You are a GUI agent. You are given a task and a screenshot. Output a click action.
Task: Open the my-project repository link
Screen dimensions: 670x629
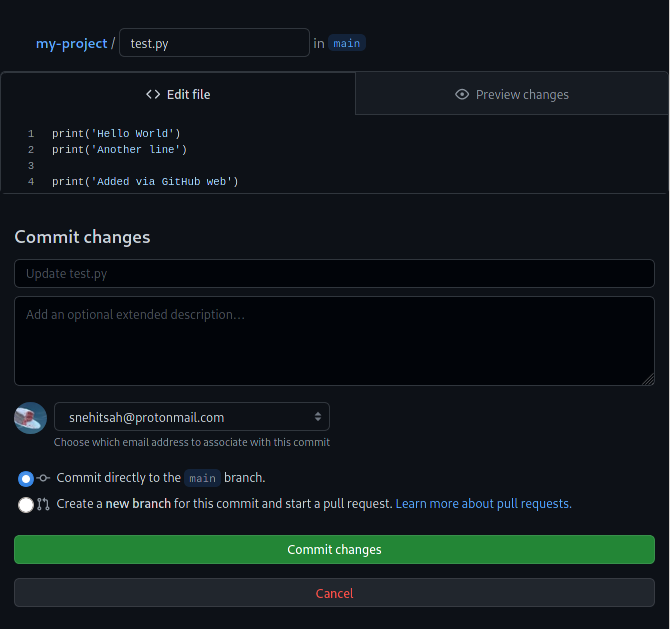71,44
